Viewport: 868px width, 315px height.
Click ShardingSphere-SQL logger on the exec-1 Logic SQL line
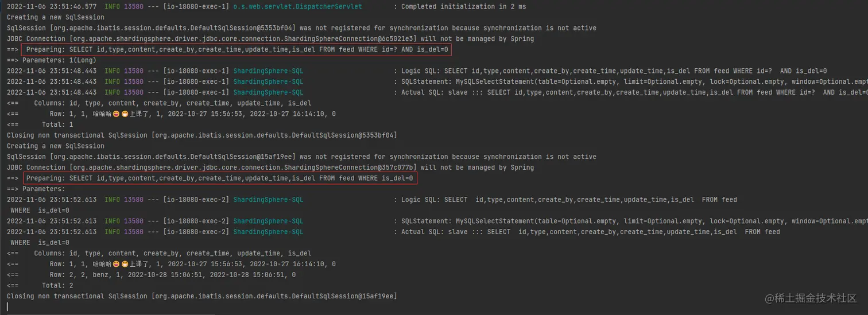point(268,71)
